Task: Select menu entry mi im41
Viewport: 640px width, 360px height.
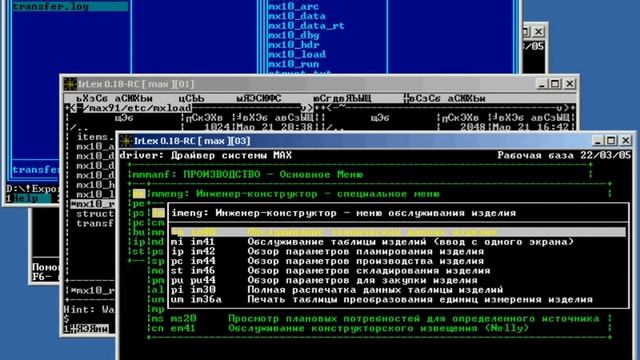Action: [x=372, y=242]
